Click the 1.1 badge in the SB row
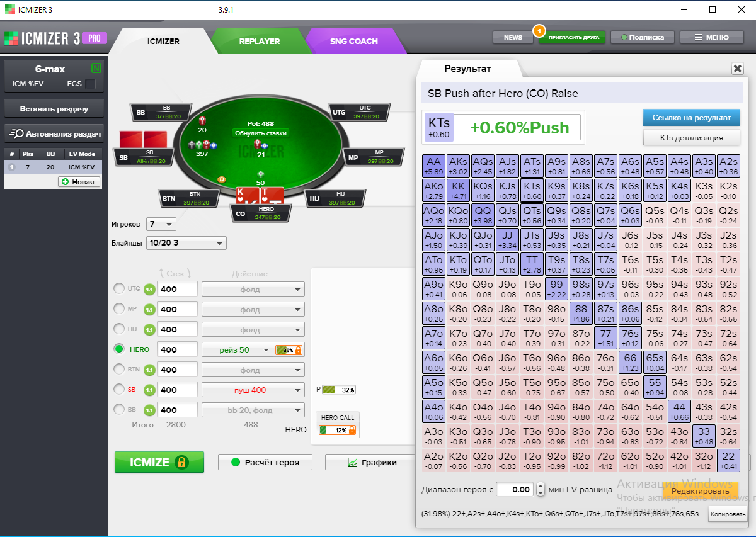 tap(149, 390)
